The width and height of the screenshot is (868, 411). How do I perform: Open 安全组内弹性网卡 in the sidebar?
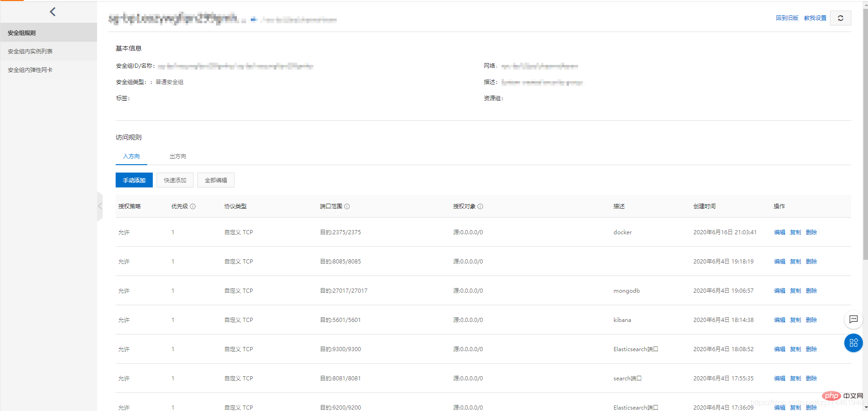[x=48, y=70]
